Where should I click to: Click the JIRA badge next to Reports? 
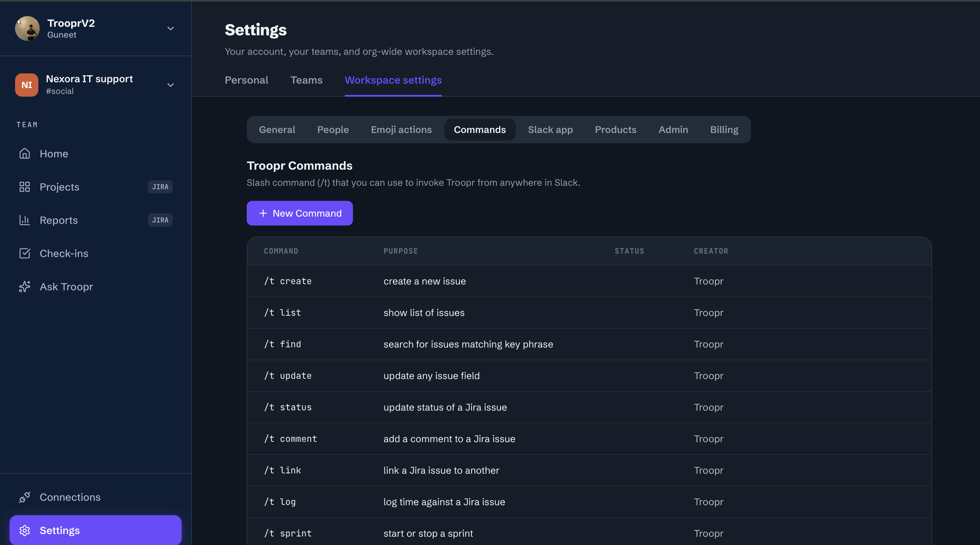(x=160, y=220)
